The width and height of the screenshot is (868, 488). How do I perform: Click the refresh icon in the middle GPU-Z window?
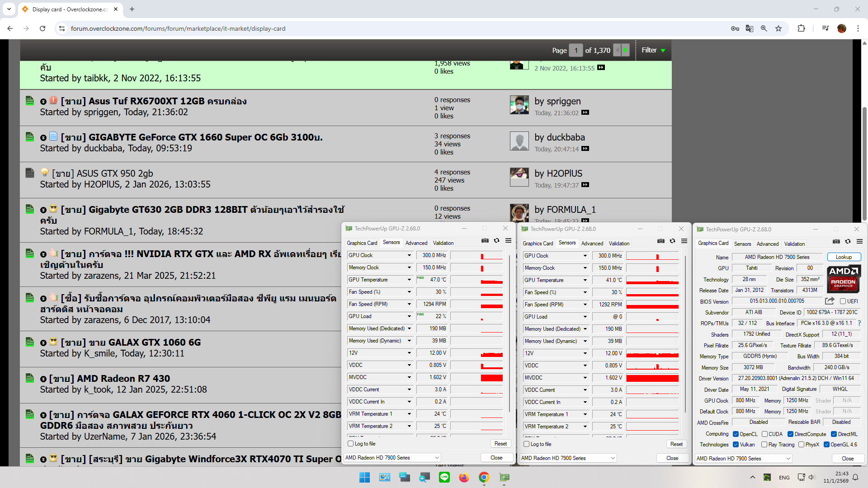tap(672, 241)
